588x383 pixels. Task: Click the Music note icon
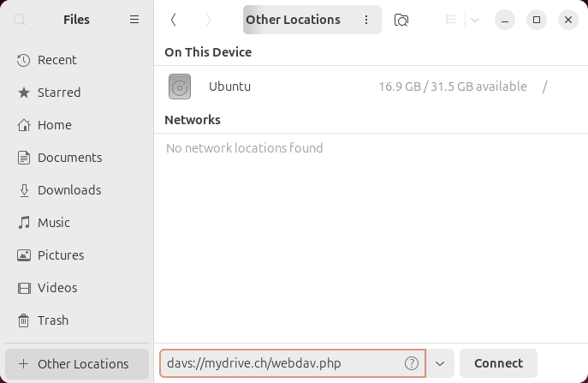[24, 223]
